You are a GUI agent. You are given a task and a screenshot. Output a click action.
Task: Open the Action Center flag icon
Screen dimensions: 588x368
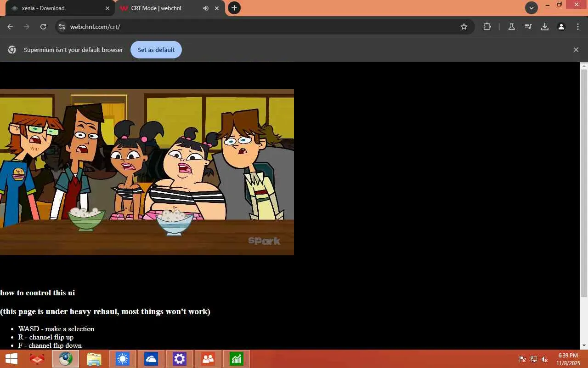[523, 359]
